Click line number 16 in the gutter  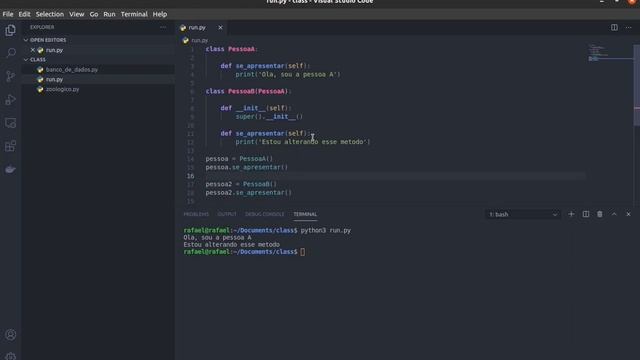[191, 176]
